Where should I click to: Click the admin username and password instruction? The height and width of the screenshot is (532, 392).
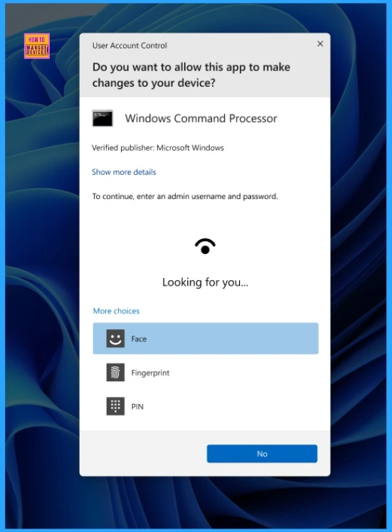(x=185, y=196)
